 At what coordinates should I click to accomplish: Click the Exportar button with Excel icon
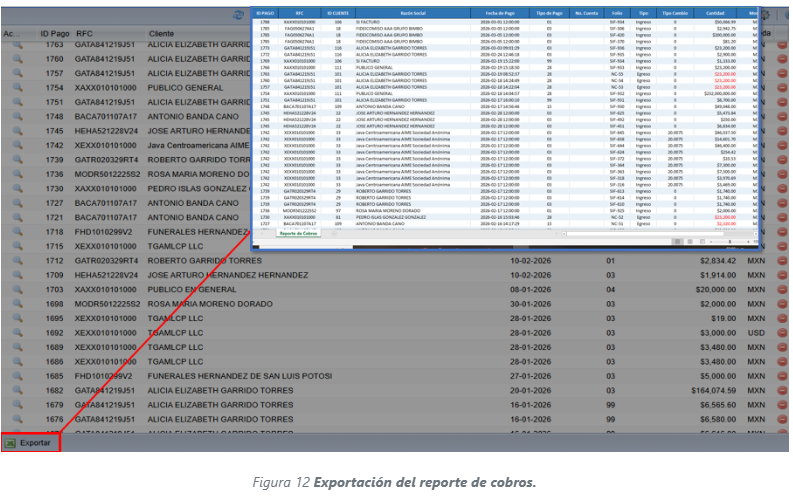pyautogui.click(x=29, y=442)
